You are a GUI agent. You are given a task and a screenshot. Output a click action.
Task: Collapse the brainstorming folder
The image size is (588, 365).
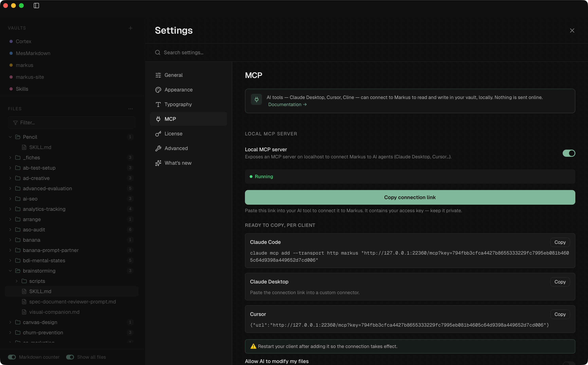click(10, 271)
